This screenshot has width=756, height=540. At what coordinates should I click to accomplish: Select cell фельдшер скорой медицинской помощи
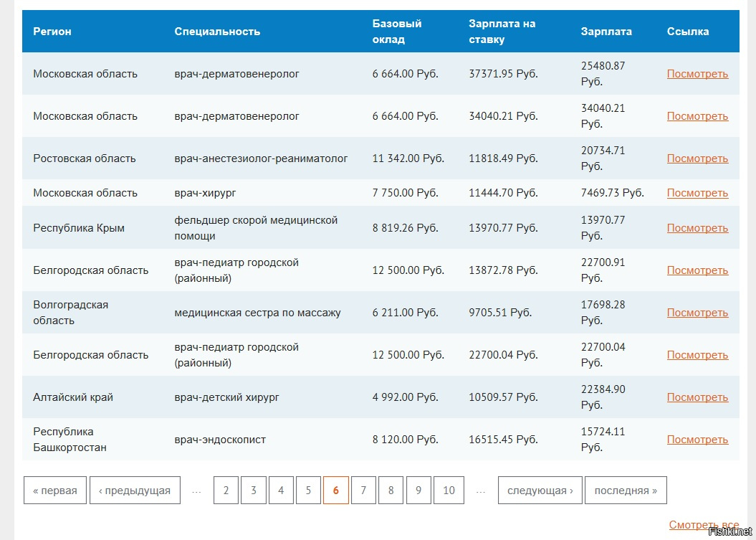tap(256, 228)
